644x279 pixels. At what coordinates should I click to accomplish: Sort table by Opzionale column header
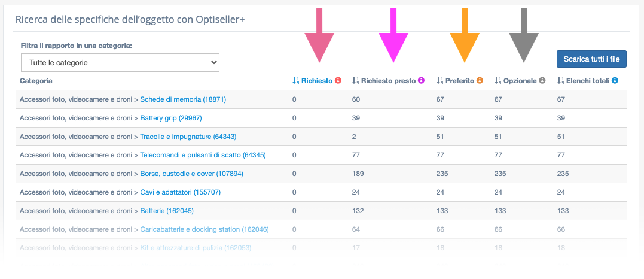pyautogui.click(x=520, y=81)
